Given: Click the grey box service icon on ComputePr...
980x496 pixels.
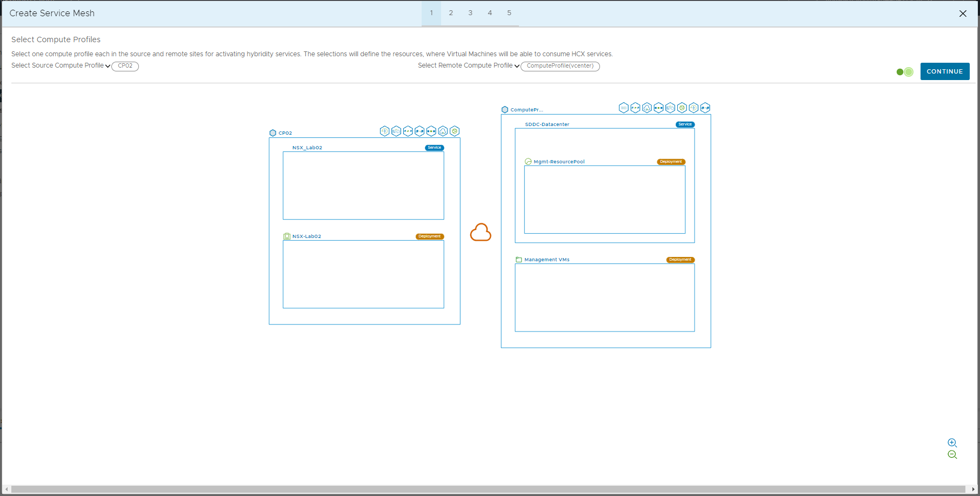Looking at the screenshot, I should 624,108.
